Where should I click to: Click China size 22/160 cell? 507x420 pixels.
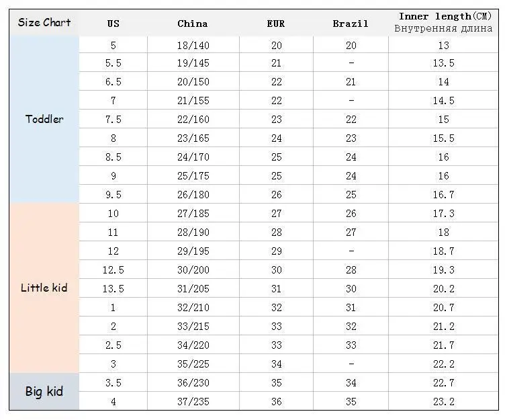[193, 120]
